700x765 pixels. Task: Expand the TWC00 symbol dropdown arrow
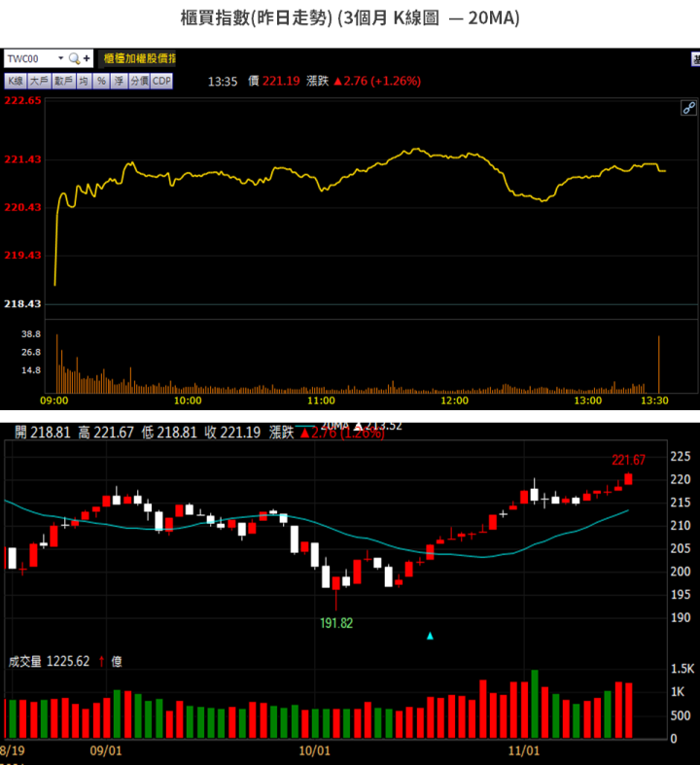click(60, 58)
